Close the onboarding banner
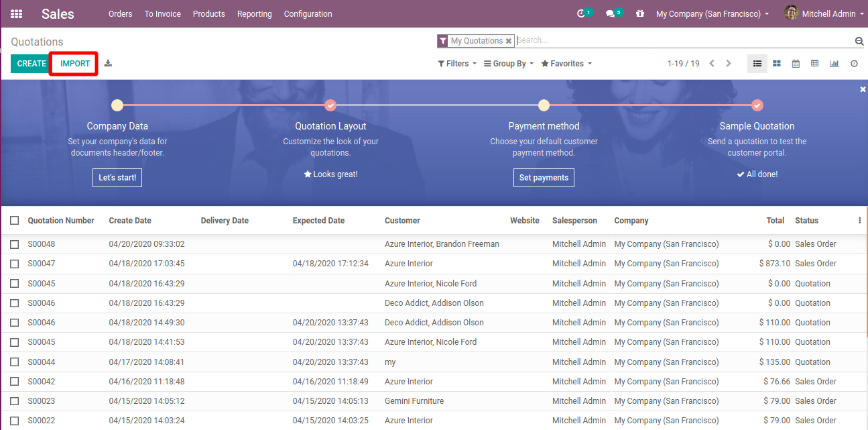 pyautogui.click(x=863, y=89)
